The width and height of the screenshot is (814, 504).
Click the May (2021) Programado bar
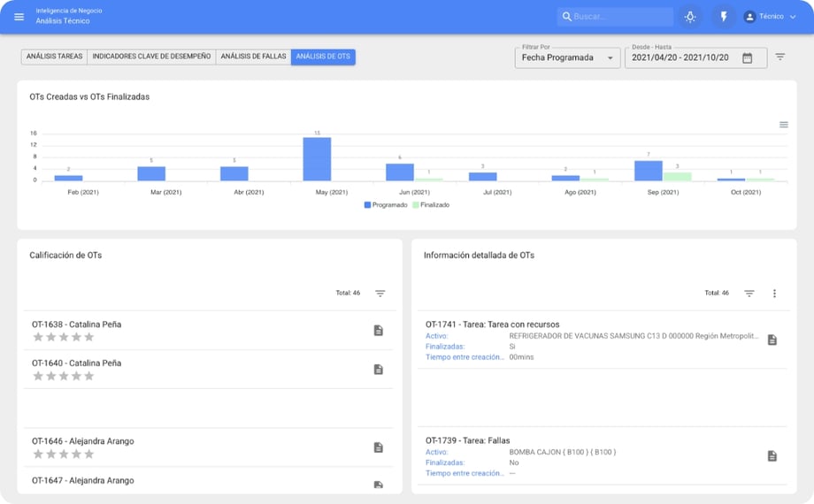[317, 159]
